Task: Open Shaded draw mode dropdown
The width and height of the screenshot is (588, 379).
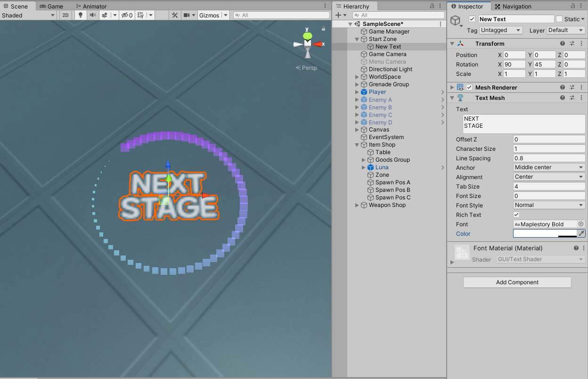Action: (x=28, y=15)
